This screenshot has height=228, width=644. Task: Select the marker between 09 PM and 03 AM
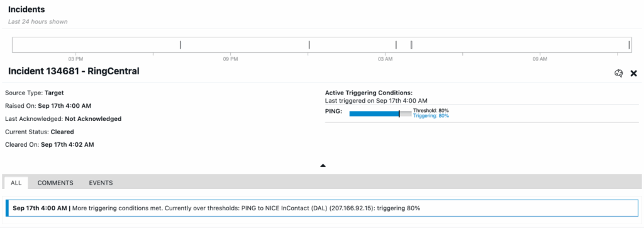tap(309, 45)
